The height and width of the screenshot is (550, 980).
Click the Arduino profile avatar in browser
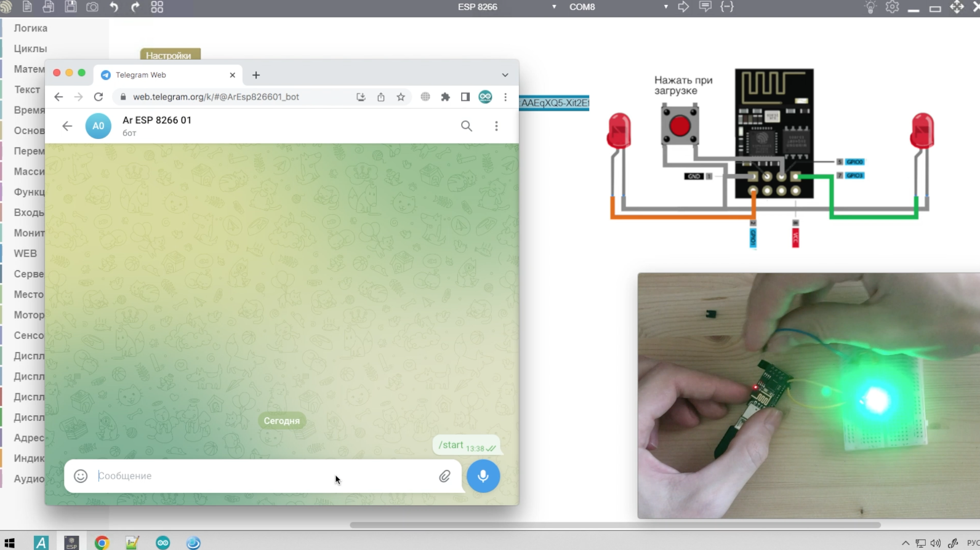point(485,97)
